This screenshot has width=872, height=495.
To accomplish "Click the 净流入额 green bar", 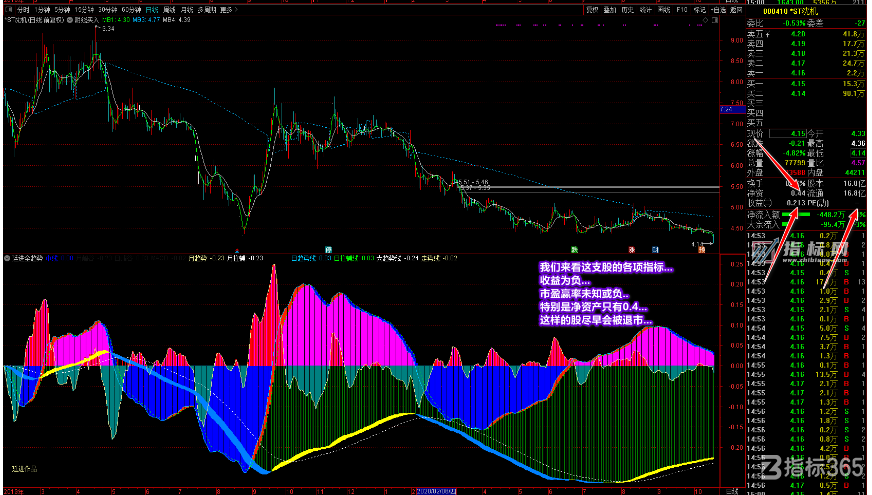I will 796,215.
